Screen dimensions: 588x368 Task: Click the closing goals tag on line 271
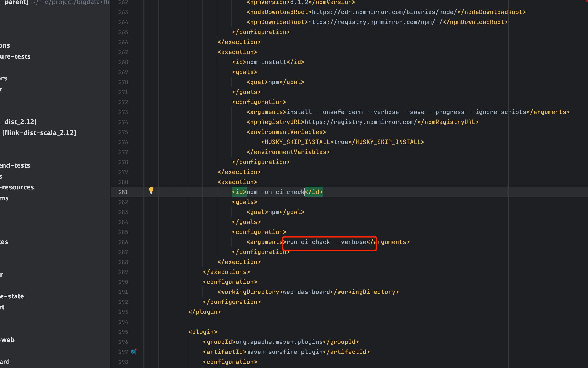(x=246, y=92)
